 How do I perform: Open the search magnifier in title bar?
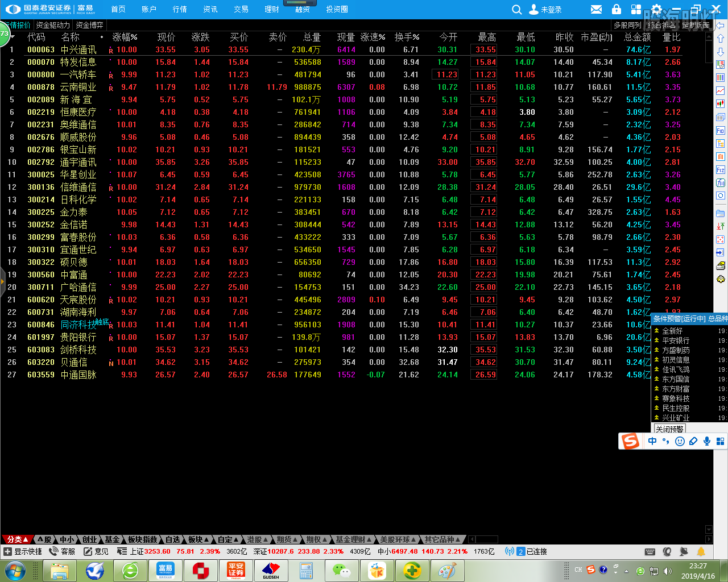pyautogui.click(x=516, y=10)
